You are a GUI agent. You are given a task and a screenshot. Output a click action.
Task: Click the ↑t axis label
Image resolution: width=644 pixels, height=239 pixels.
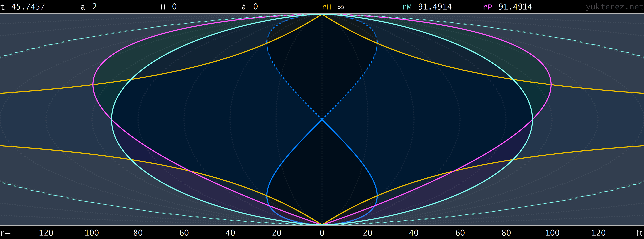tap(639, 233)
